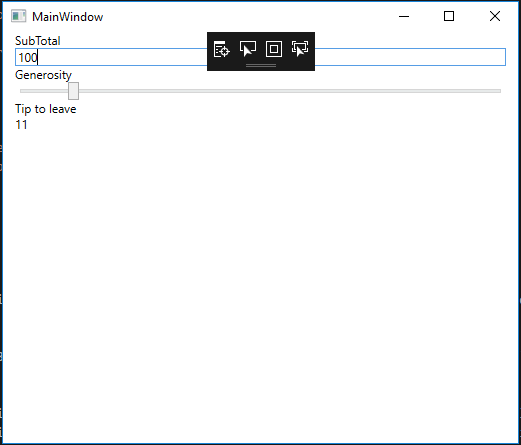Click the SubTotal text input field
Image resolution: width=521 pixels, height=445 pixels.
(260, 57)
